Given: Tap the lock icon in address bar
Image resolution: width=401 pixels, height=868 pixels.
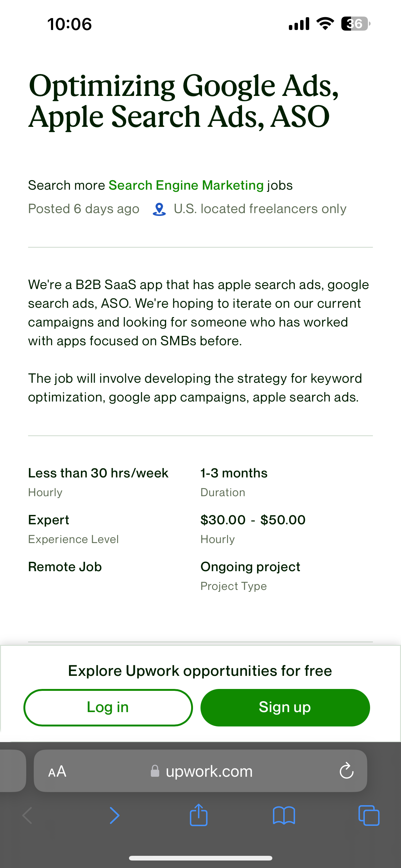Looking at the screenshot, I should click(x=155, y=771).
